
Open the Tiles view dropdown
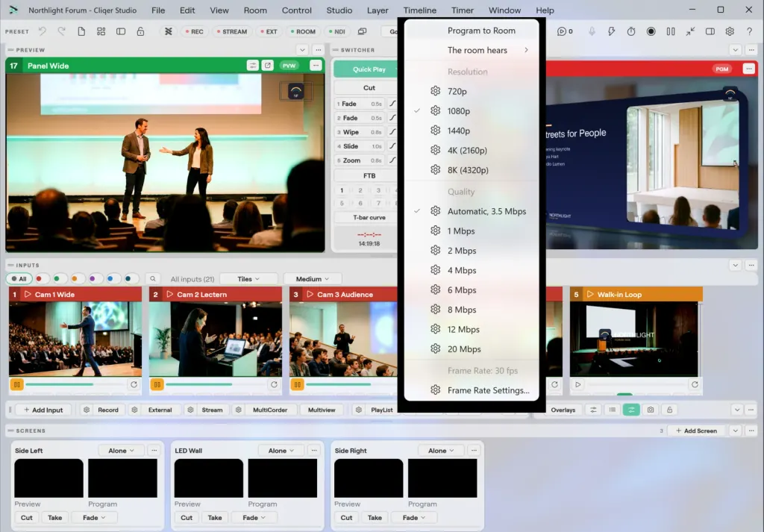[x=248, y=278]
